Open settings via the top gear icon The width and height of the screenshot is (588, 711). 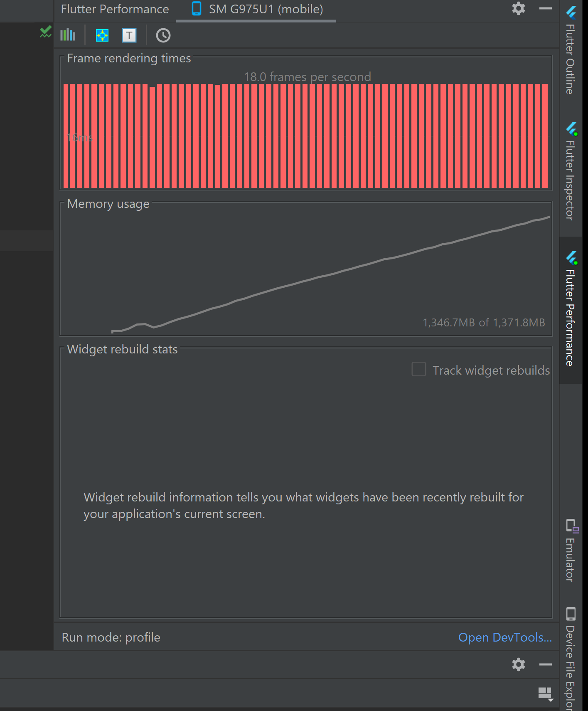[518, 8]
